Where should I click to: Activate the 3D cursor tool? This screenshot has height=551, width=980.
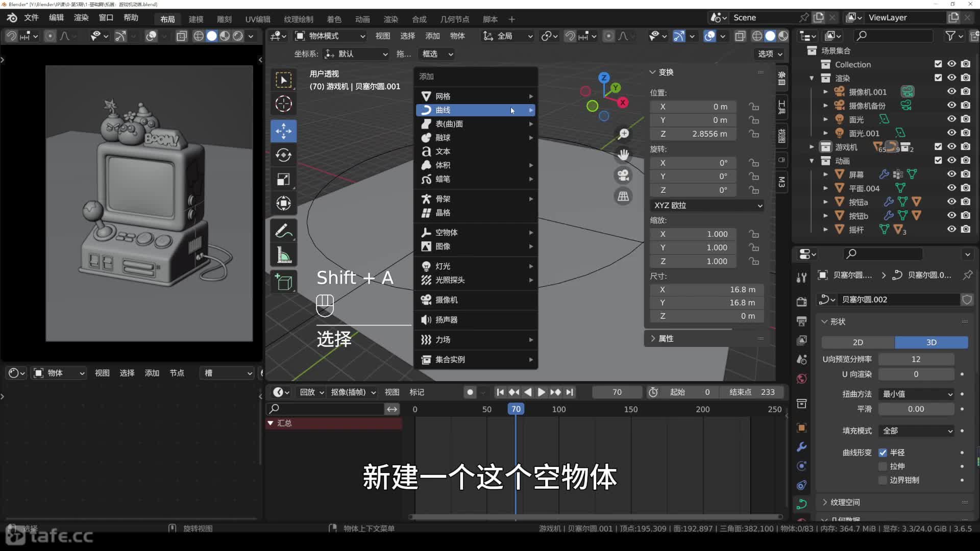click(x=284, y=104)
